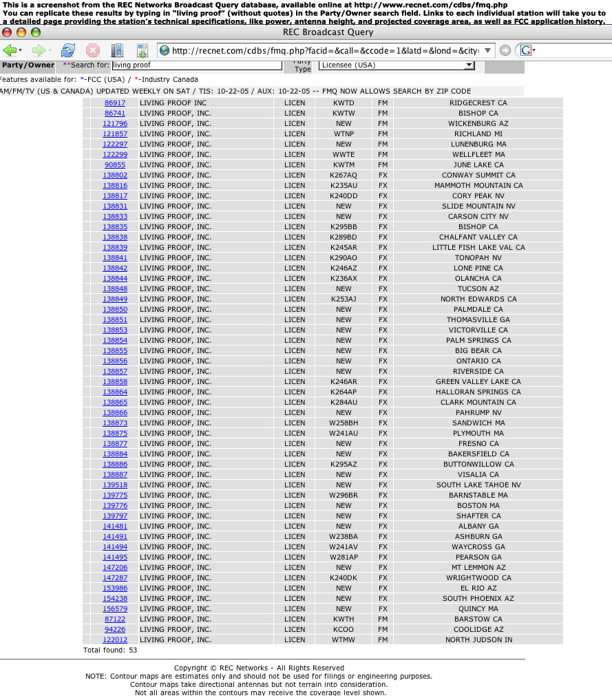Open the back button history dropdown arrow

pos(21,50)
